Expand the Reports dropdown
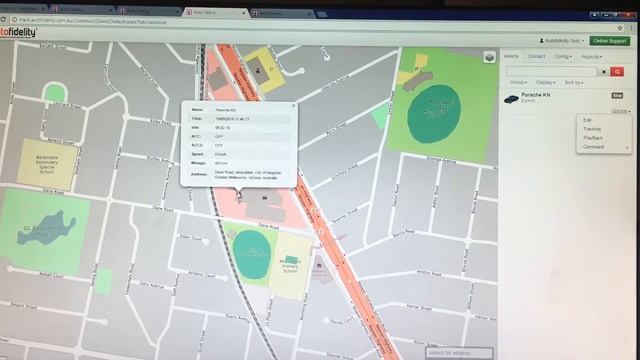The width and height of the screenshot is (640, 360). (x=591, y=57)
